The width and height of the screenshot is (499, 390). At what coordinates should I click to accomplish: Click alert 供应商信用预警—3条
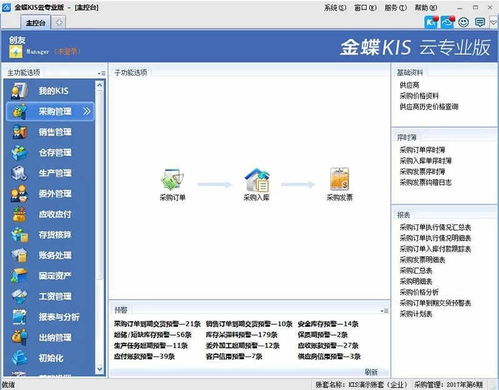329,356
